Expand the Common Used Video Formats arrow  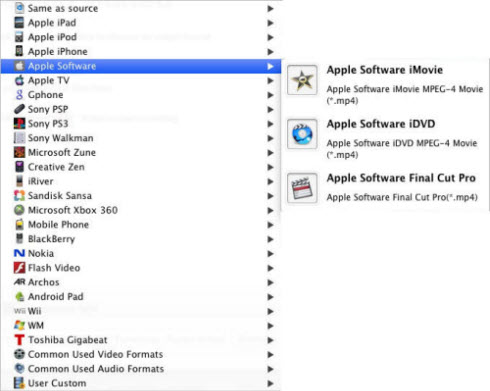coord(270,354)
